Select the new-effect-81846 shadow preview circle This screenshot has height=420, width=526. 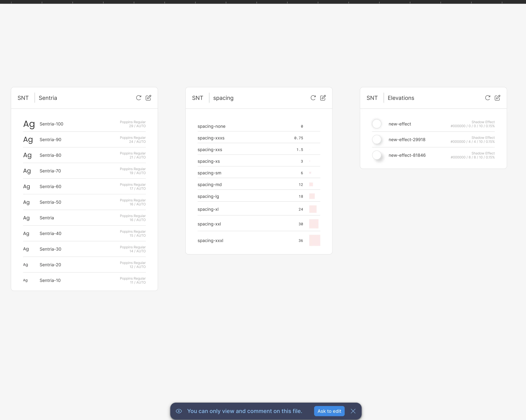point(376,155)
